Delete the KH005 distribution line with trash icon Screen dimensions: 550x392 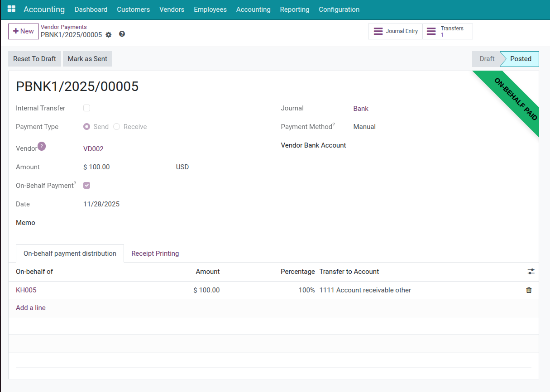(529, 290)
